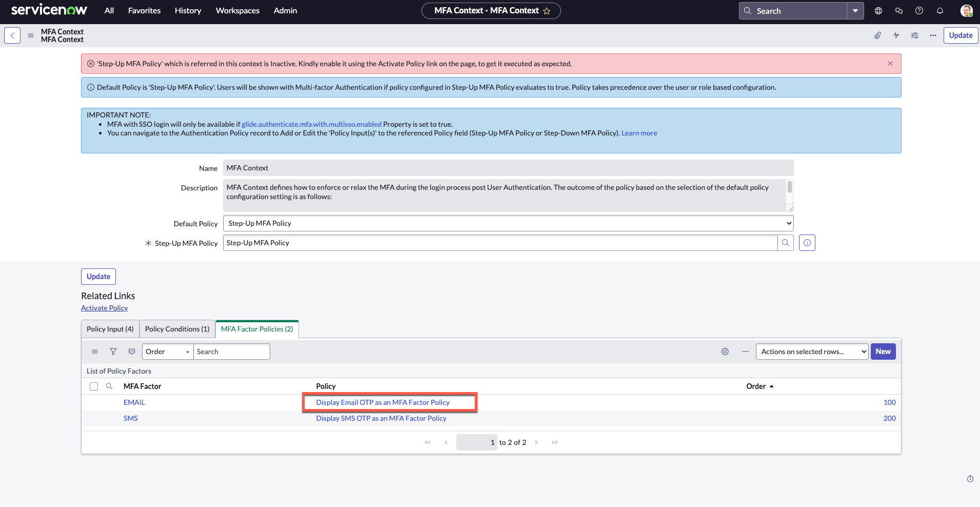
Task: Favorite the MFA Context page star
Action: (x=547, y=11)
